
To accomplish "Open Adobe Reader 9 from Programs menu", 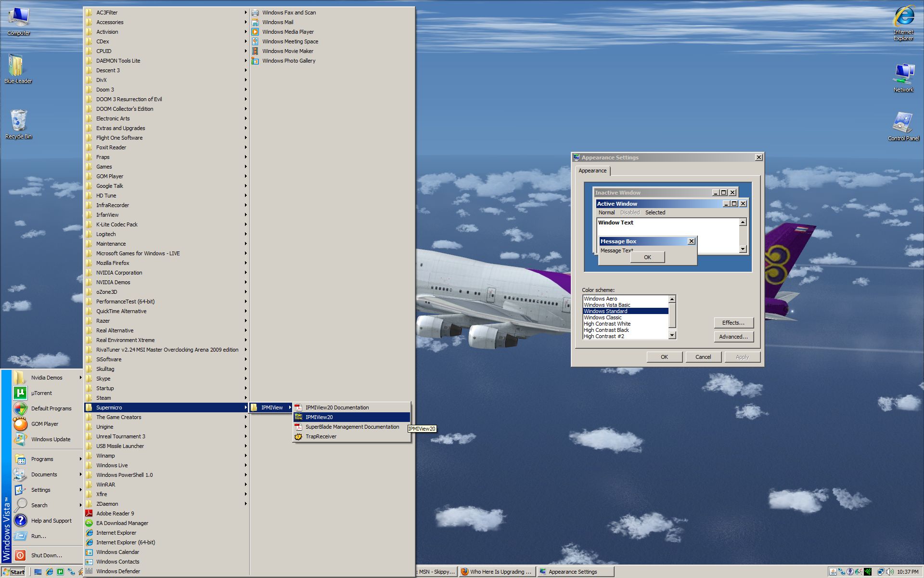I will pos(115,513).
